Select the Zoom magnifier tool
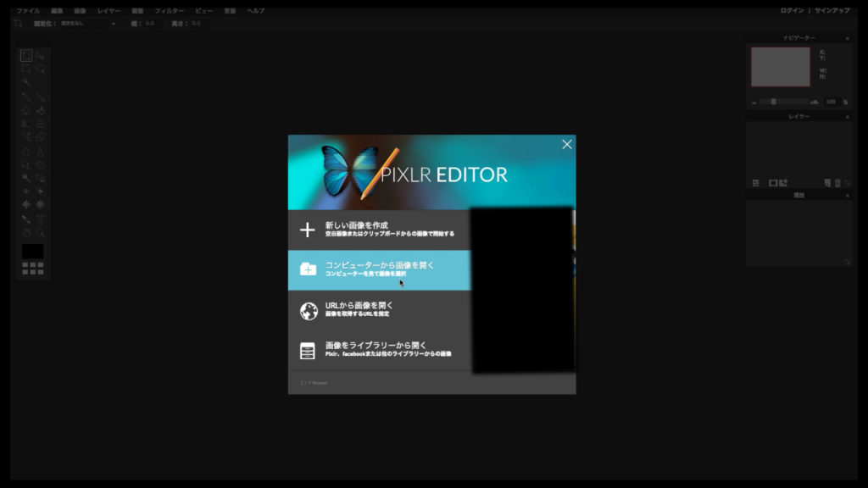The width and height of the screenshot is (868, 488). coord(41,232)
